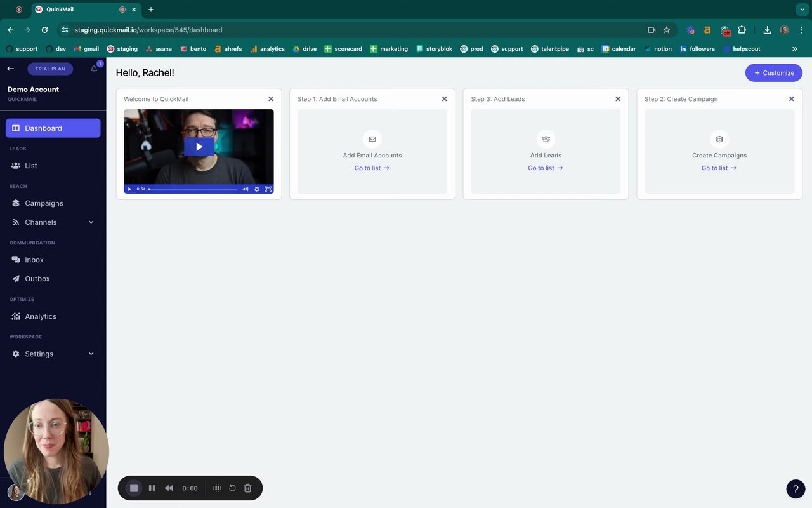The width and height of the screenshot is (812, 508).
Task: Stop the screen recording
Action: tap(134, 488)
